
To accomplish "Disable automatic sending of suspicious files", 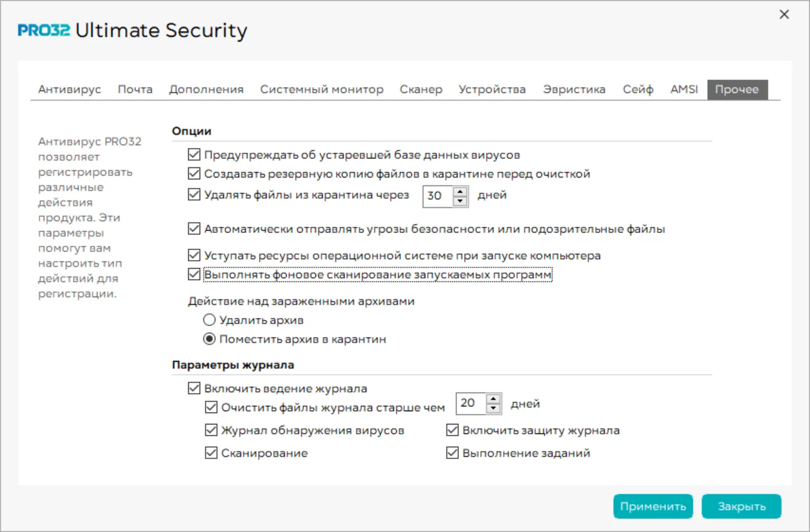I will [194, 229].
